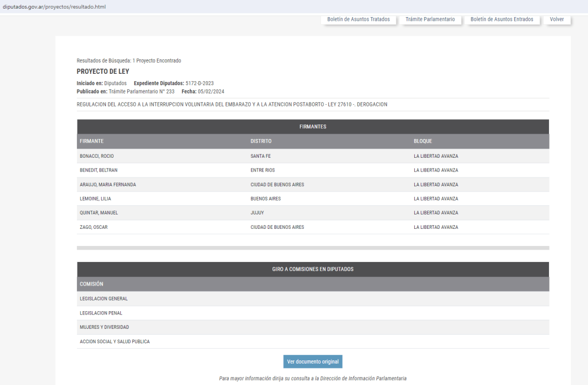Image resolution: width=588 pixels, height=385 pixels.
Task: Click the BLOQUE column header
Action: 422,141
